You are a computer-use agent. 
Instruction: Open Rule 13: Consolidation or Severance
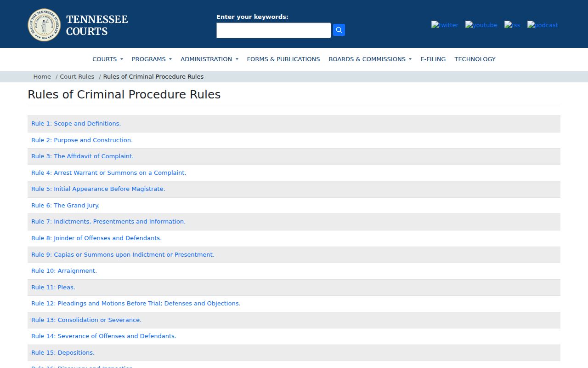pyautogui.click(x=86, y=320)
